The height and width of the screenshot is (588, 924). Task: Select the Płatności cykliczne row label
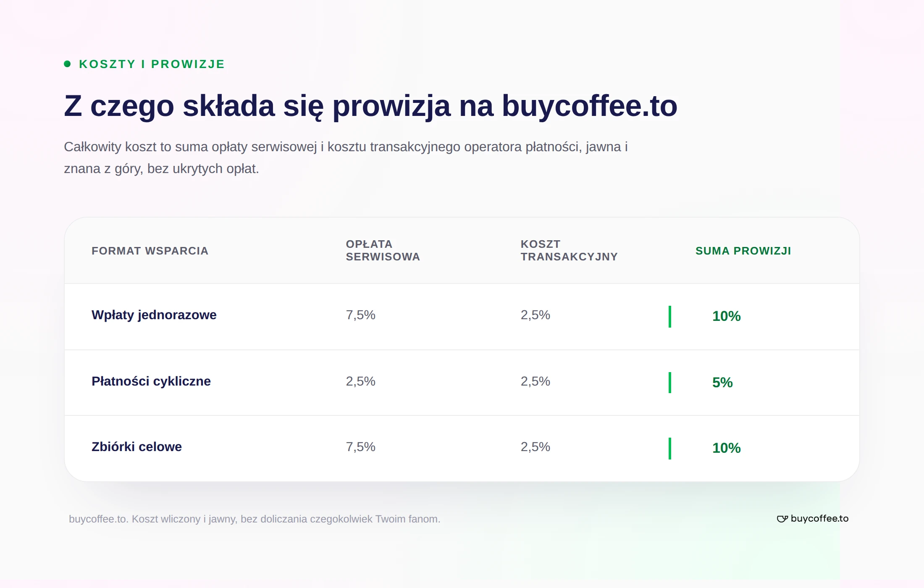(x=151, y=381)
